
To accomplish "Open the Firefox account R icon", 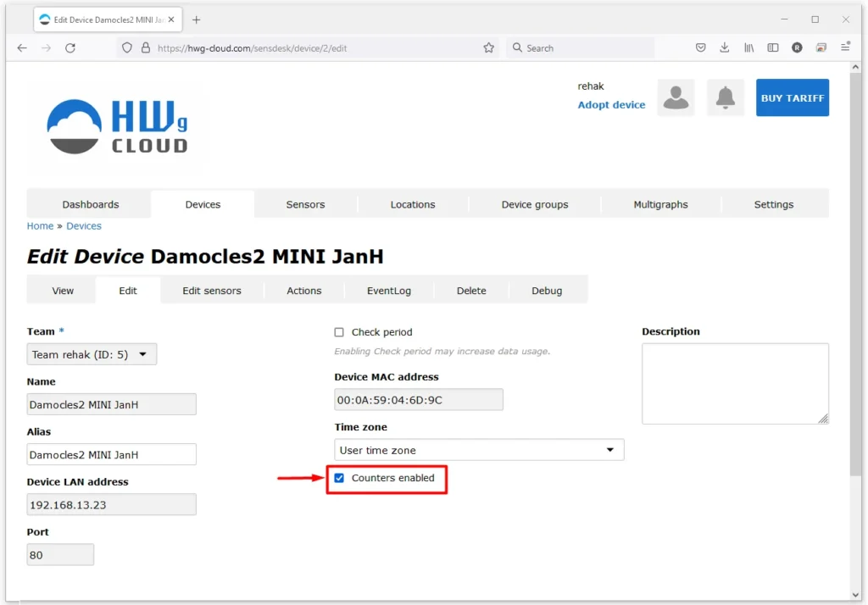I will 797,48.
